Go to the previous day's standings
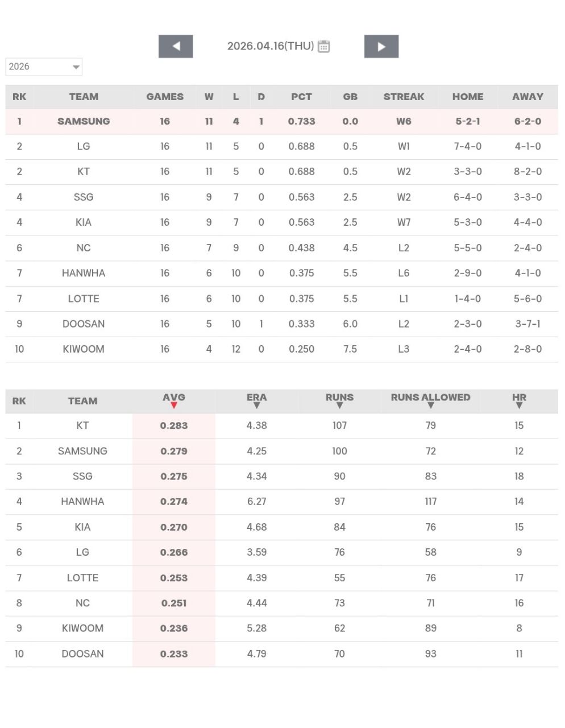This screenshot has width=565, height=728. pyautogui.click(x=176, y=47)
